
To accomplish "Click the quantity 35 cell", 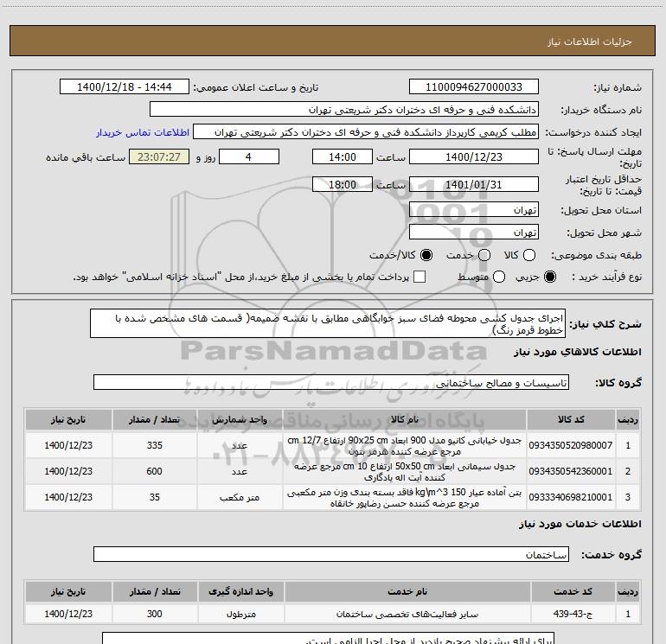I will point(155,497).
